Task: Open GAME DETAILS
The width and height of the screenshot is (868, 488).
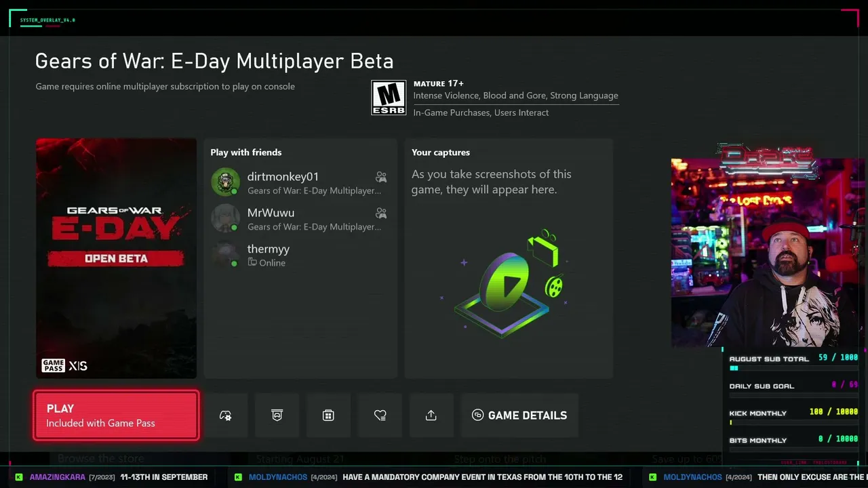Action: [x=519, y=415]
